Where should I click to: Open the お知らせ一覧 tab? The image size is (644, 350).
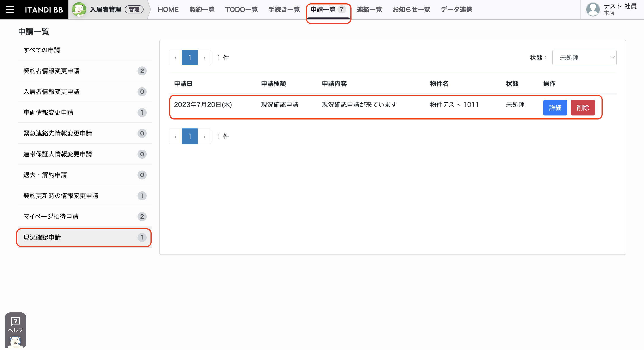[411, 9]
